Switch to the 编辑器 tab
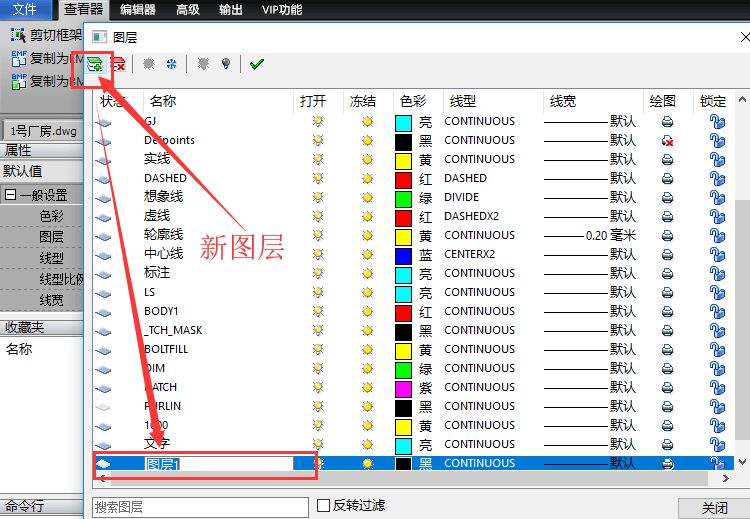 click(x=138, y=10)
